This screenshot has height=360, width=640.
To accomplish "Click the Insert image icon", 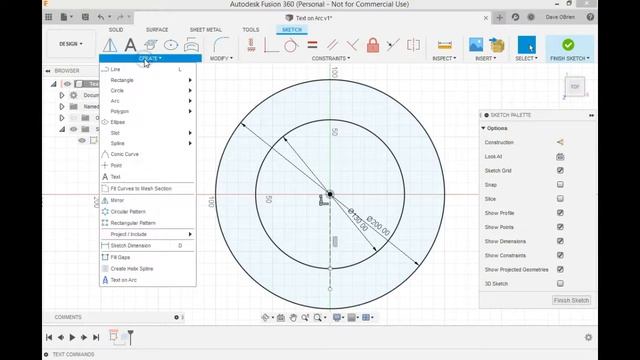I will point(476,45).
